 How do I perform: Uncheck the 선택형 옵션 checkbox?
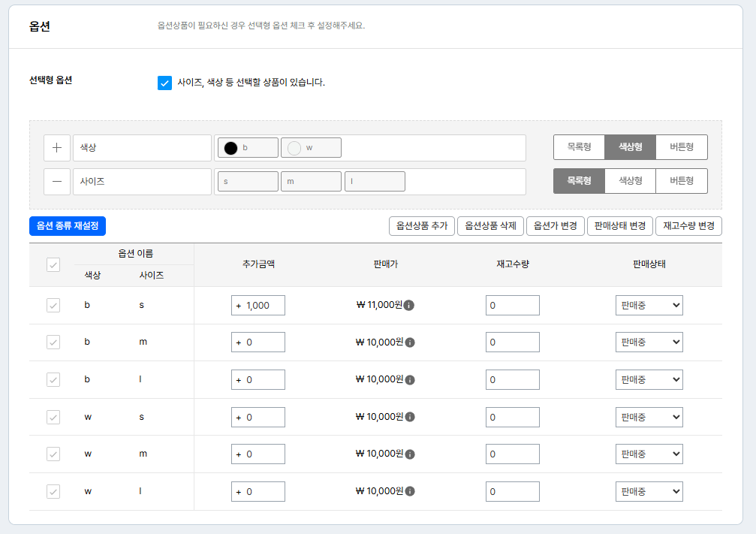(164, 83)
